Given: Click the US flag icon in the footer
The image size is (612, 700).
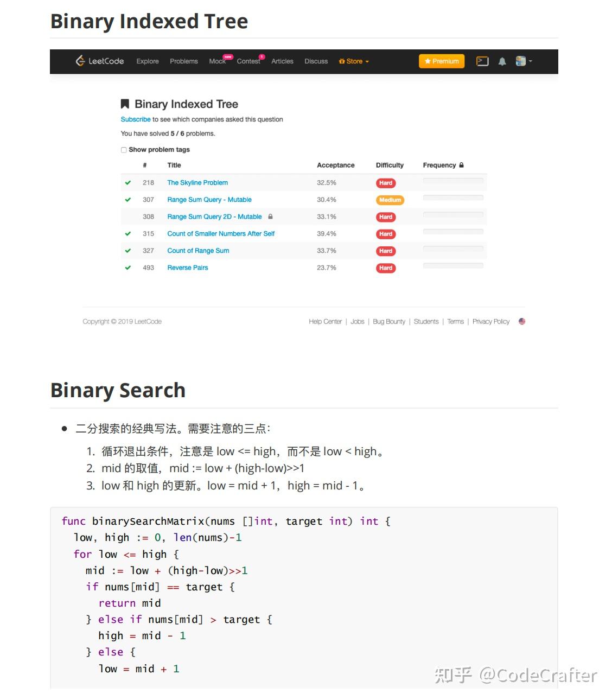Looking at the screenshot, I should (x=521, y=321).
